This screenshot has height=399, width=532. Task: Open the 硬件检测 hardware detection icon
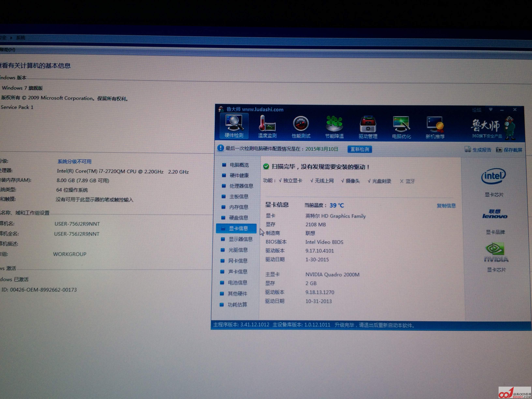(234, 126)
